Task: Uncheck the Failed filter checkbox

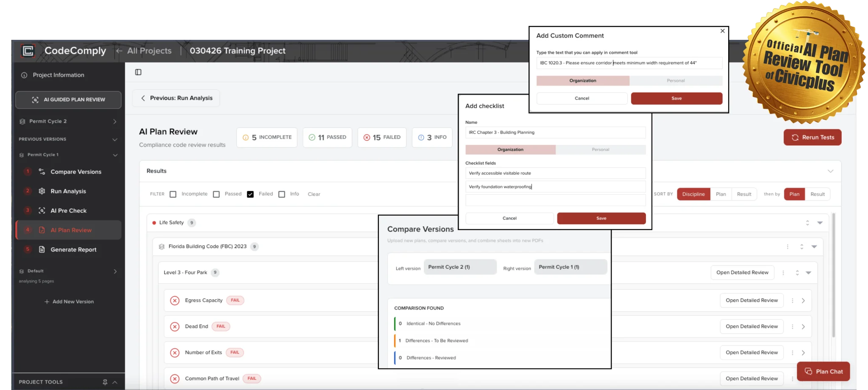Action: [x=250, y=194]
